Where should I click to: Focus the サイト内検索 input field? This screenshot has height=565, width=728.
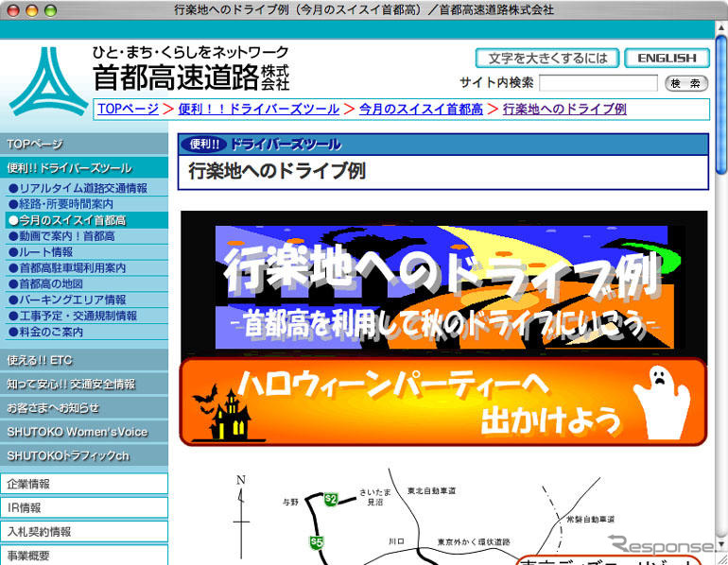point(598,83)
